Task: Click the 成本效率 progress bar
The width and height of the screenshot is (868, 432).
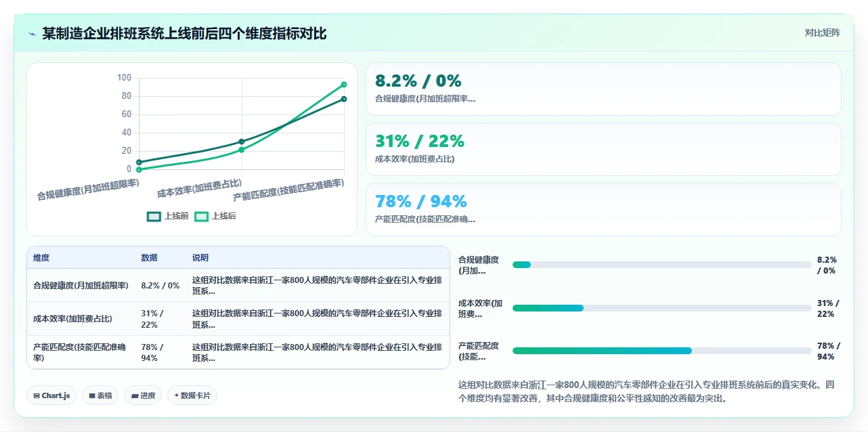Action: click(661, 308)
